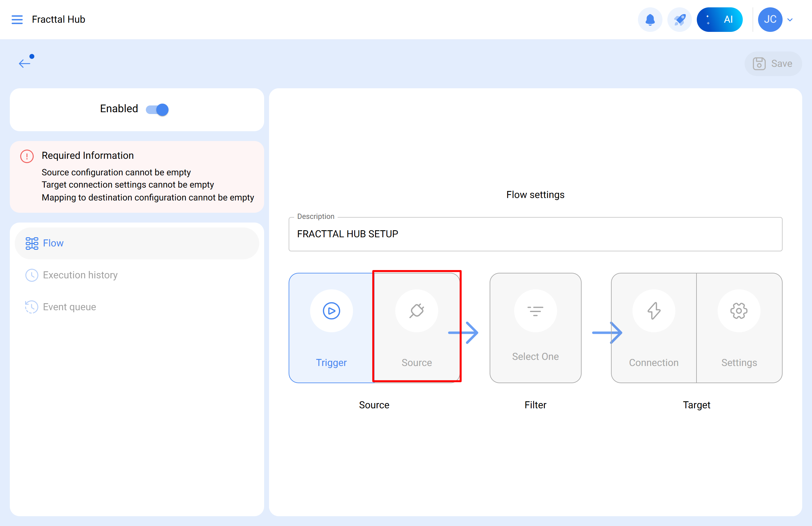Expand the user account dropdown chevron

(x=790, y=20)
